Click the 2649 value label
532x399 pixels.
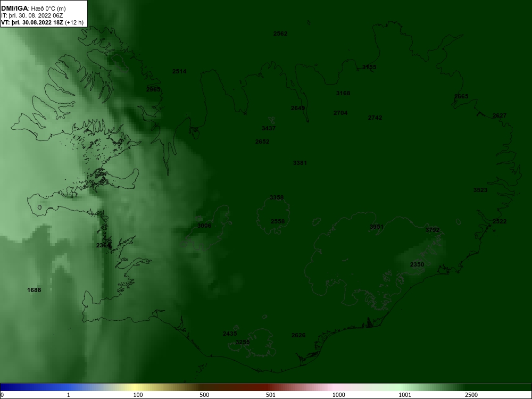pyautogui.click(x=298, y=108)
